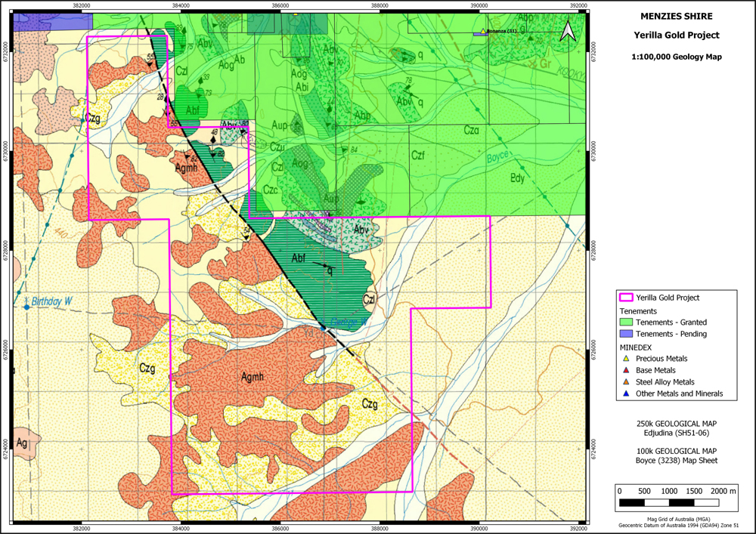Click the Birthday W well marker

coord(26,302)
